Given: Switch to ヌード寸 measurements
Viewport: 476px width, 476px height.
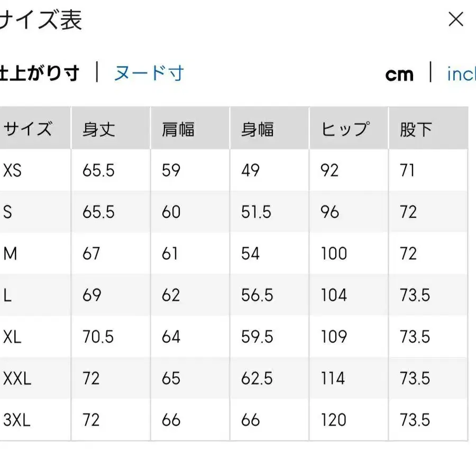Looking at the screenshot, I should coord(149,74).
